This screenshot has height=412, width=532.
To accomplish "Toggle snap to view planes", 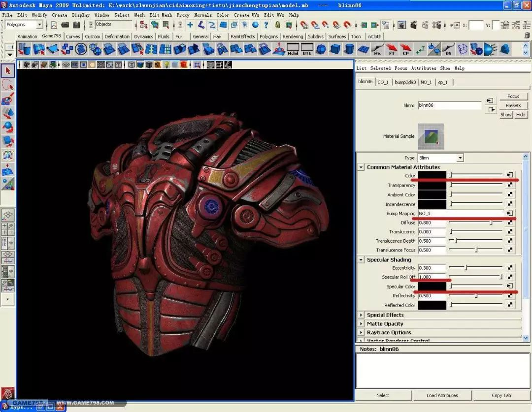I will (x=336, y=25).
